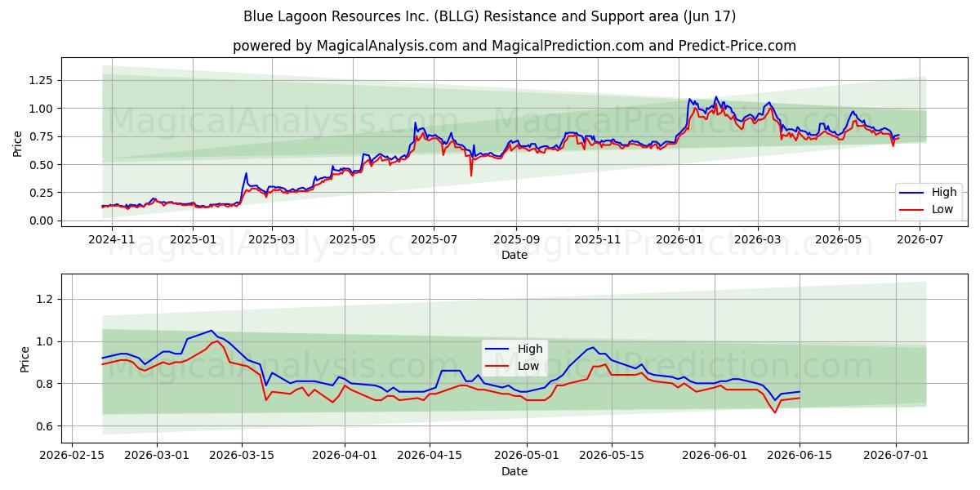Click the '2025-05' date tick on upper chart
This screenshot has height=490, width=980.
(x=352, y=240)
